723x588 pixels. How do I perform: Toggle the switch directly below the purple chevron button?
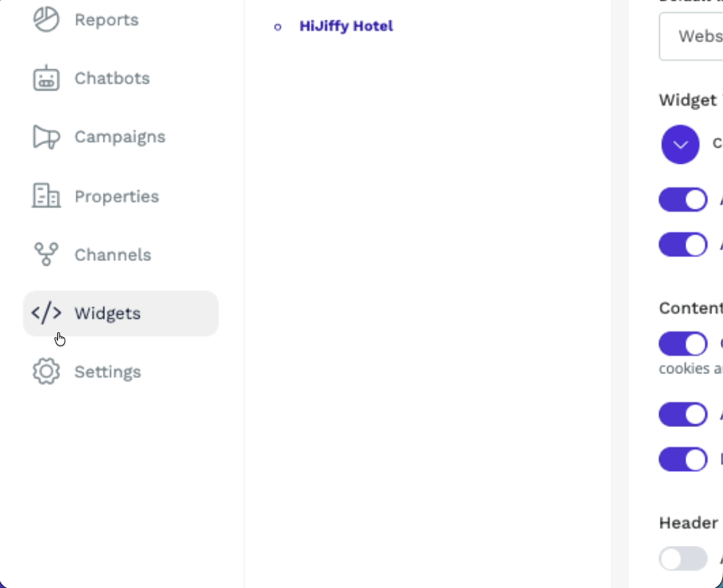pyautogui.click(x=683, y=200)
